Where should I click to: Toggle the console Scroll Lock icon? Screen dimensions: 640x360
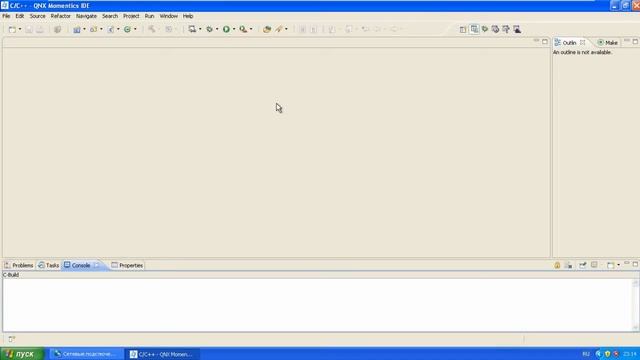pos(557,265)
